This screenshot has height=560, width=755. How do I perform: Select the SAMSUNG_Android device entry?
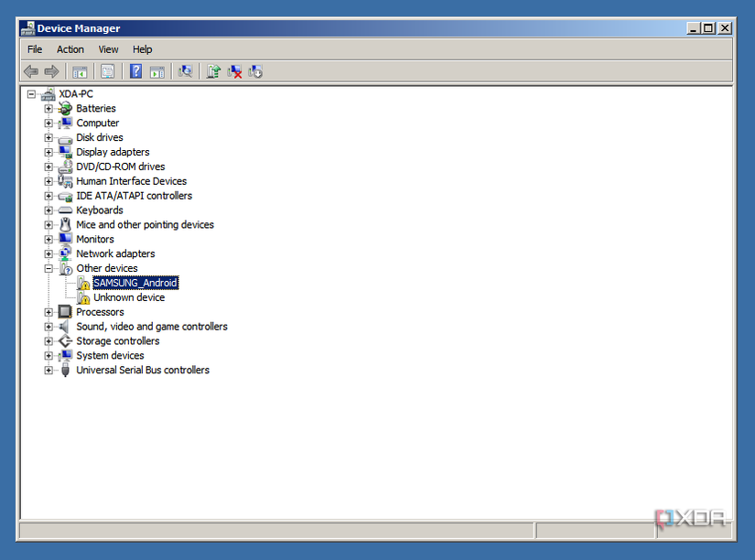point(135,283)
